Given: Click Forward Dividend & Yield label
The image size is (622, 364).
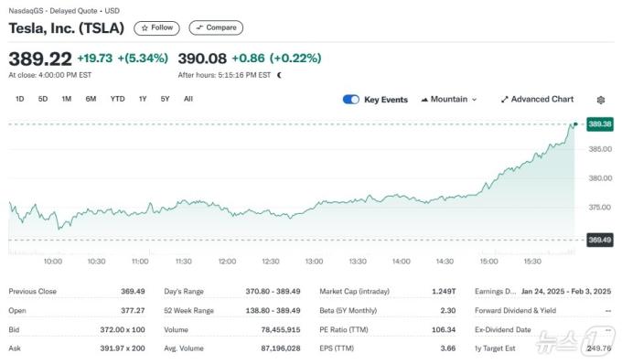Looking at the screenshot, I should click(516, 310).
